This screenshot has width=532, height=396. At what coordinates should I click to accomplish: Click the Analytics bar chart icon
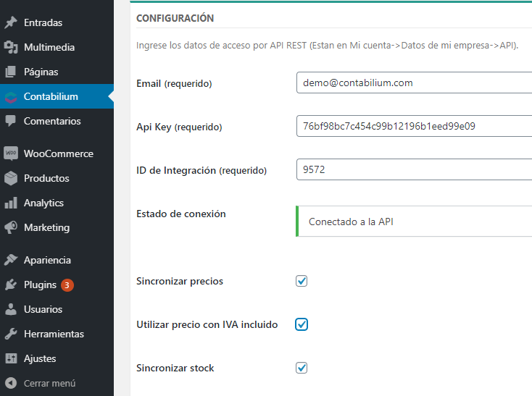(11, 203)
